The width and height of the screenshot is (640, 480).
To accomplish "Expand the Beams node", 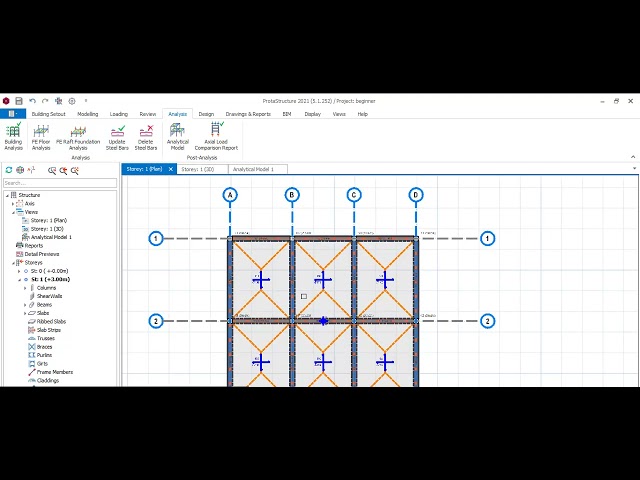I will 25,305.
